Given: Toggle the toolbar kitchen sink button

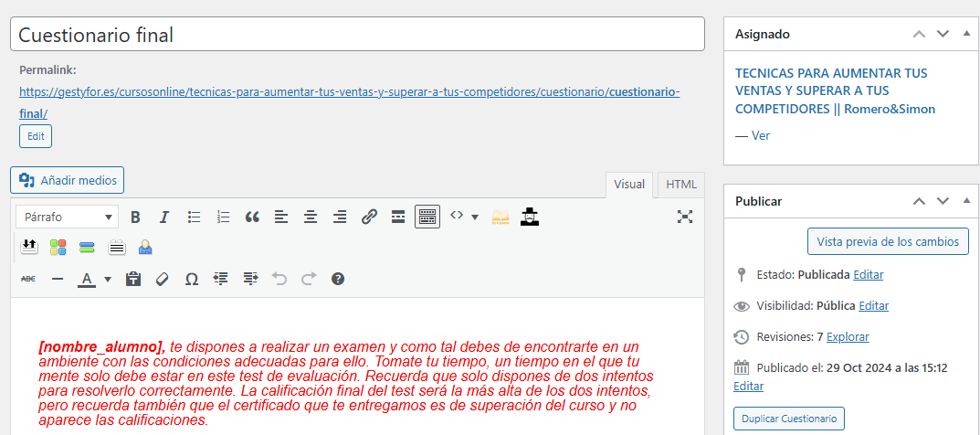Looking at the screenshot, I should [427, 217].
